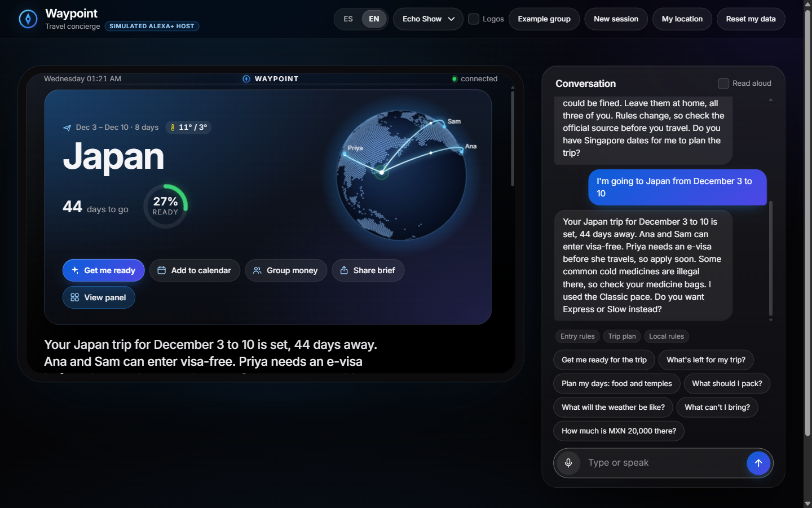Click the temperature badge 11° / 3°
This screenshot has width=812, height=508.
[x=188, y=128]
